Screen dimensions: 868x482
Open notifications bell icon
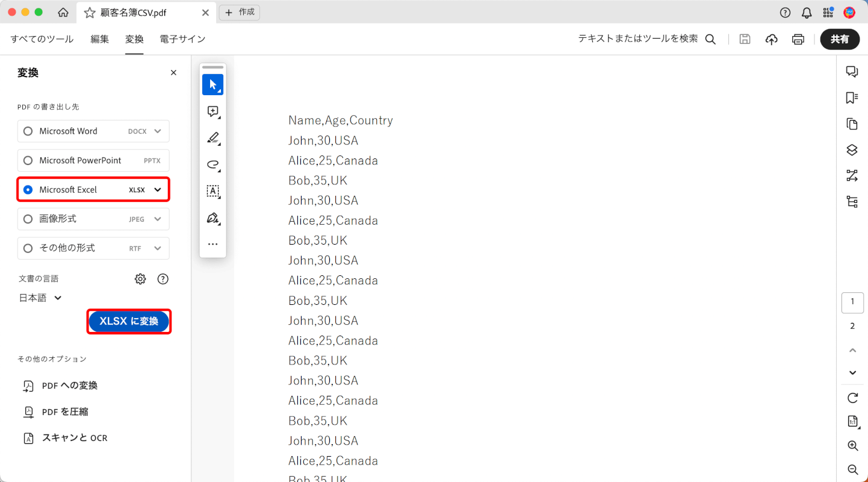tap(807, 13)
